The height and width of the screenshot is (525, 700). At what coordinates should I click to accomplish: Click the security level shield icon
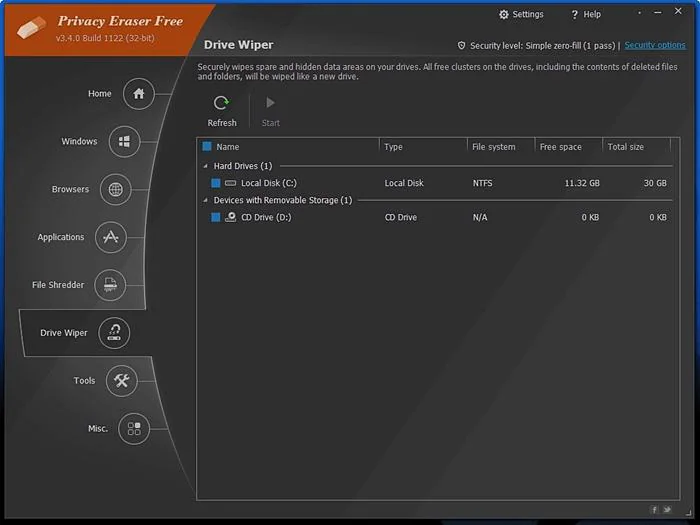tap(462, 46)
